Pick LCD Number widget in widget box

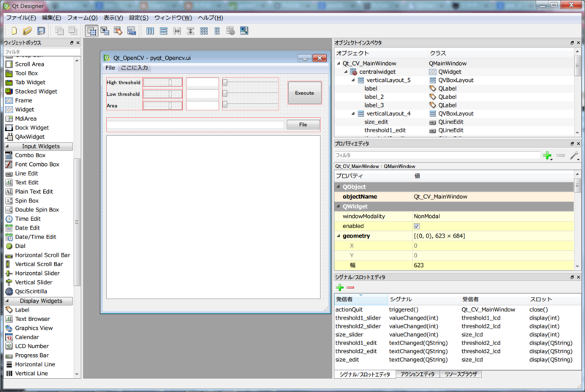click(x=31, y=346)
